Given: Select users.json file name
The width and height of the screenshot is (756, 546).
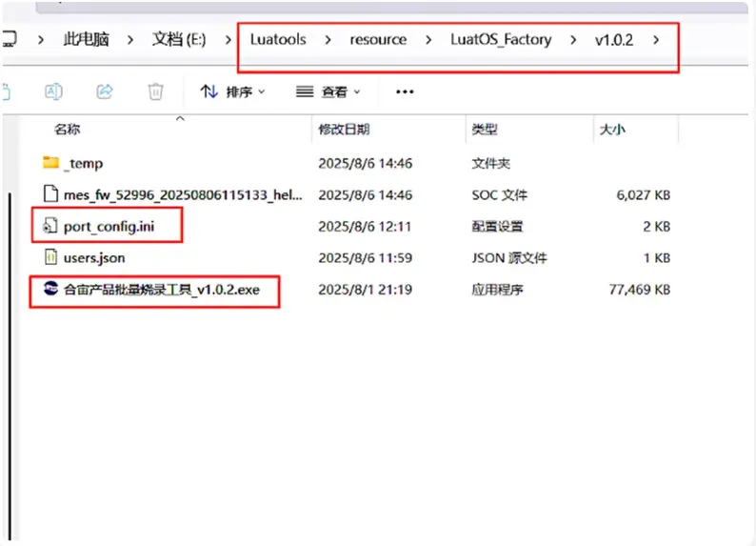Looking at the screenshot, I should coord(94,258).
